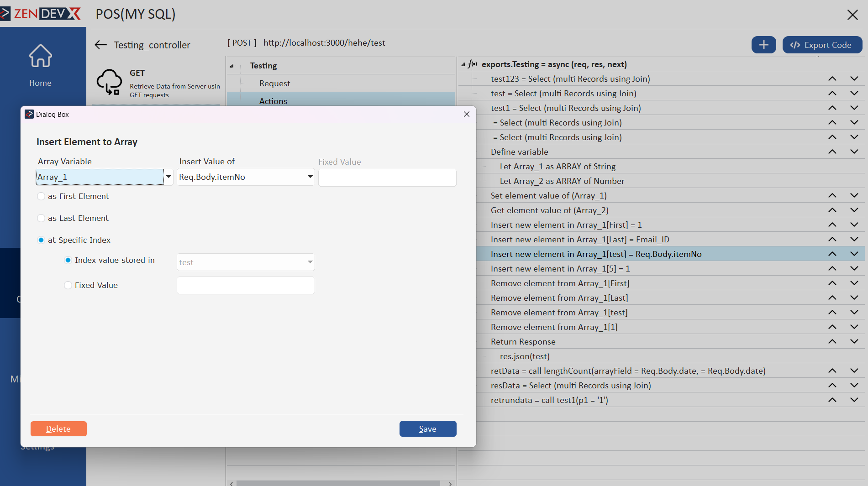This screenshot has height=486, width=868.
Task: Select the 'as Last Element' radio option
Action: (41, 218)
